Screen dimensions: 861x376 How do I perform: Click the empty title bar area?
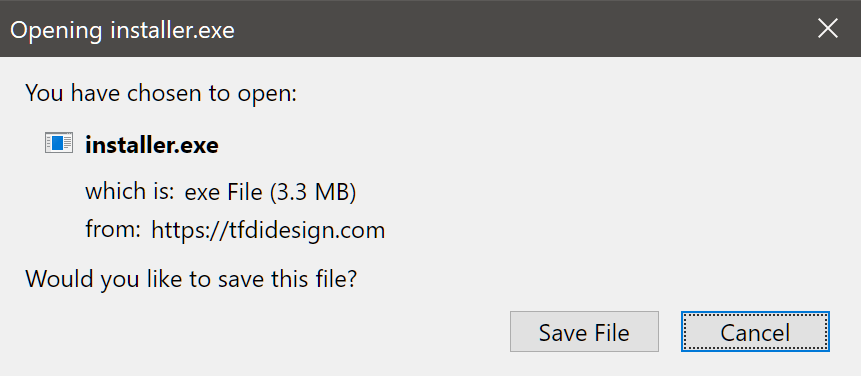click(522, 29)
